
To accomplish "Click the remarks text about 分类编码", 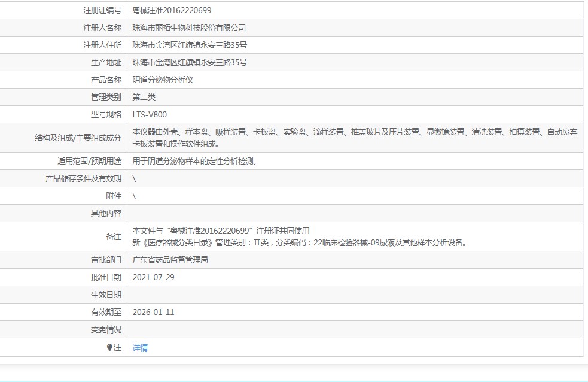I will pyautogui.click(x=300, y=242).
